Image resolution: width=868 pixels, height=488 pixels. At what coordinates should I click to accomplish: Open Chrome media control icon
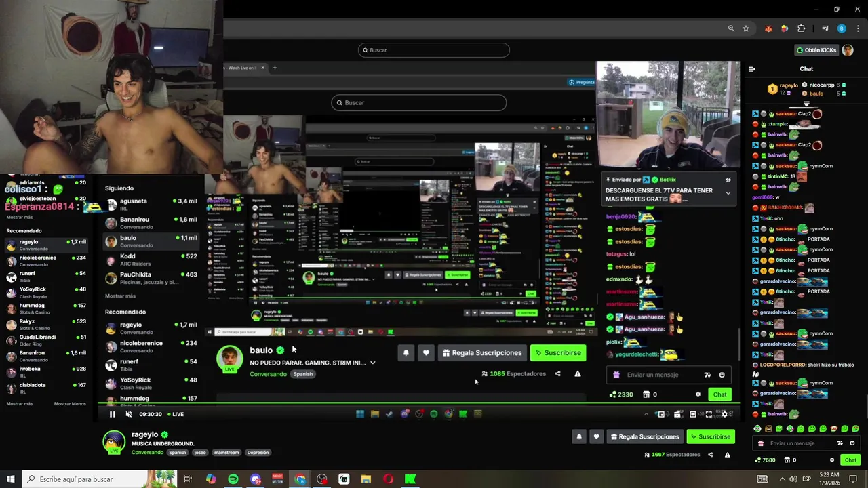coord(825,28)
